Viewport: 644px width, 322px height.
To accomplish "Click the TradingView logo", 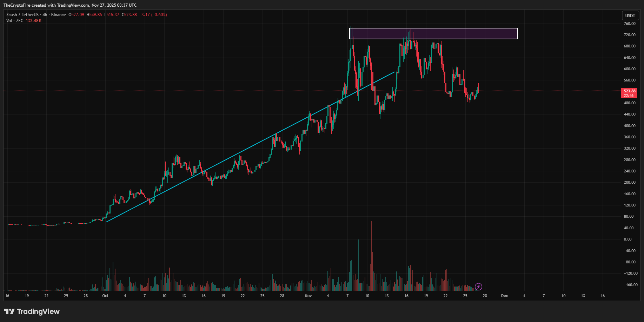I will [x=32, y=311].
